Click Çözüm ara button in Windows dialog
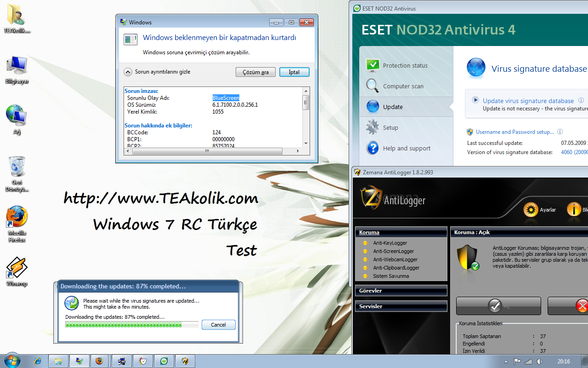588x368 pixels. [255, 72]
